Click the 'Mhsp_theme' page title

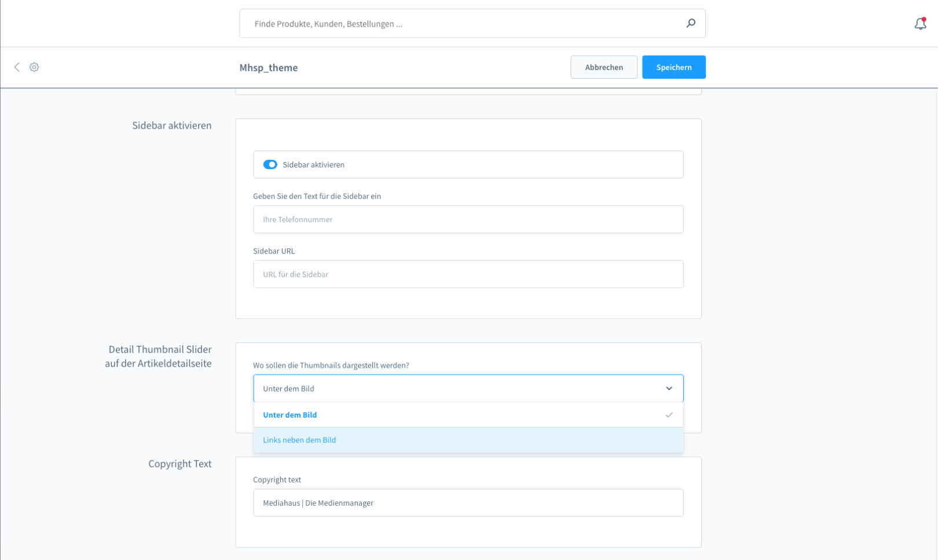tap(269, 67)
